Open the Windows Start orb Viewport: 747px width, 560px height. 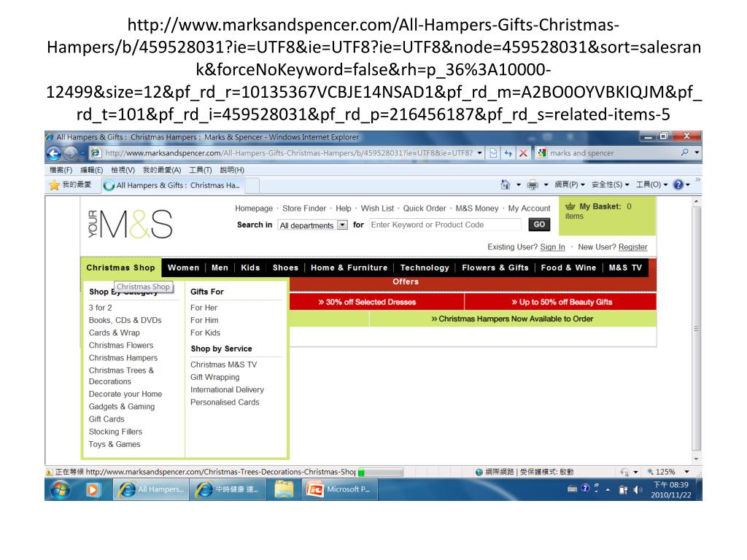(x=60, y=489)
